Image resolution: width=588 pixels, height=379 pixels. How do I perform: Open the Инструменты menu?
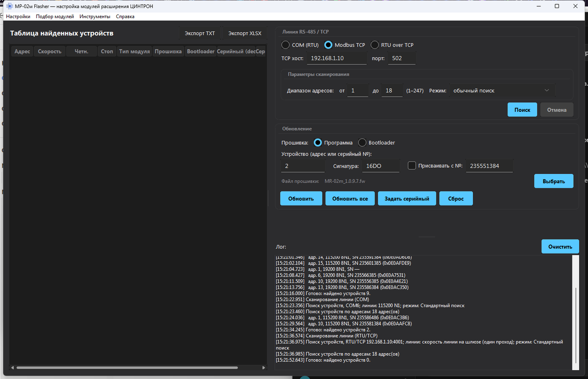(95, 16)
